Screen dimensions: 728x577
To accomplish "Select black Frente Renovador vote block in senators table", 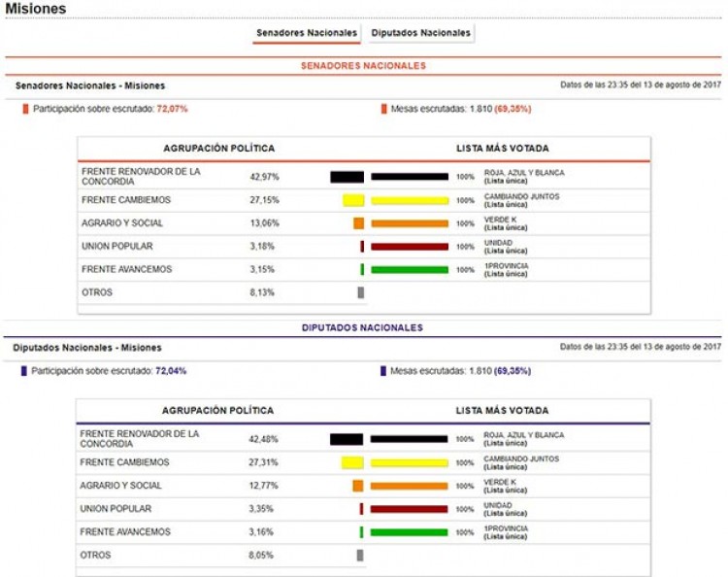I will tap(347, 177).
